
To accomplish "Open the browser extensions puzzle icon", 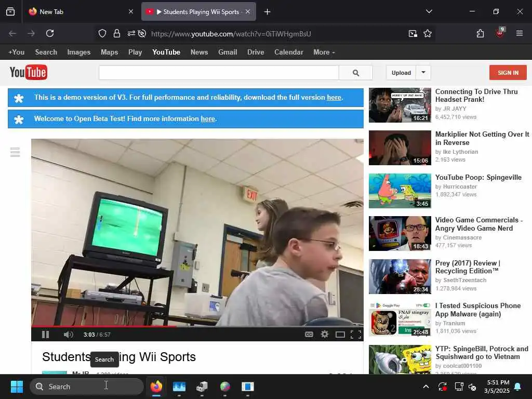I will click(x=480, y=33).
